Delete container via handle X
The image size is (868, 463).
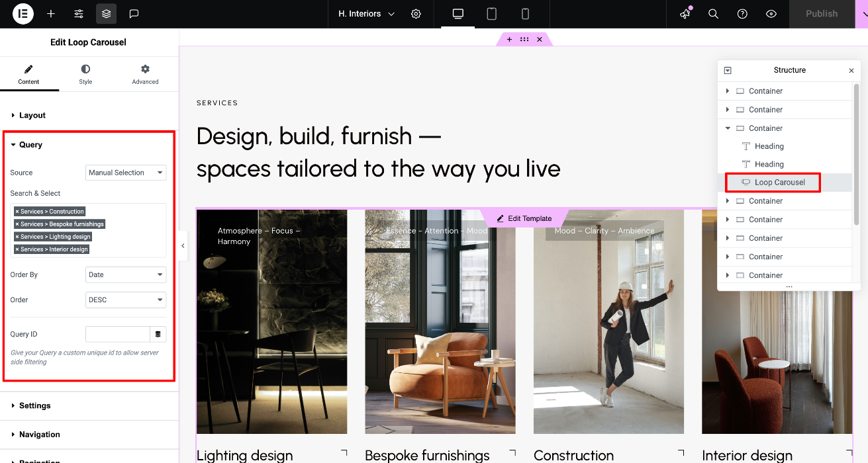540,40
